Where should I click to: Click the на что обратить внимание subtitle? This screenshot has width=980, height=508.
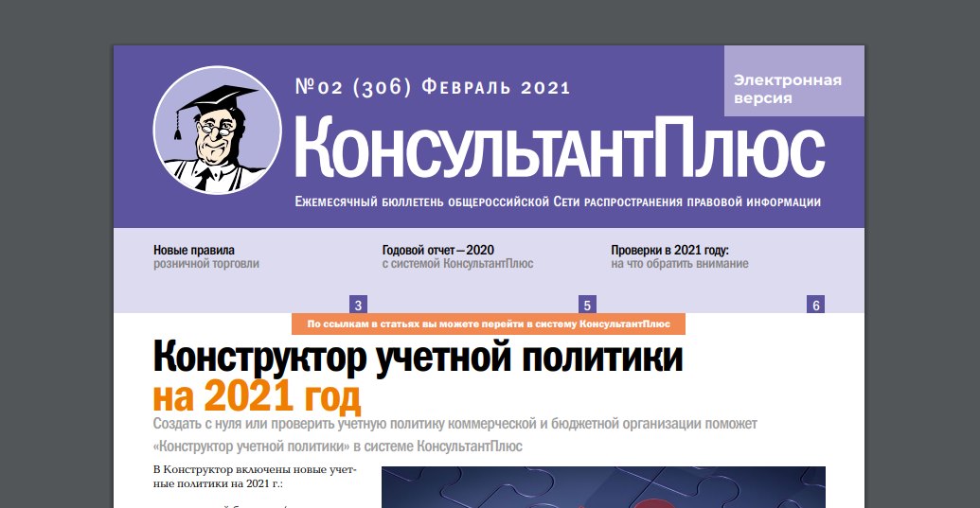[x=680, y=263]
